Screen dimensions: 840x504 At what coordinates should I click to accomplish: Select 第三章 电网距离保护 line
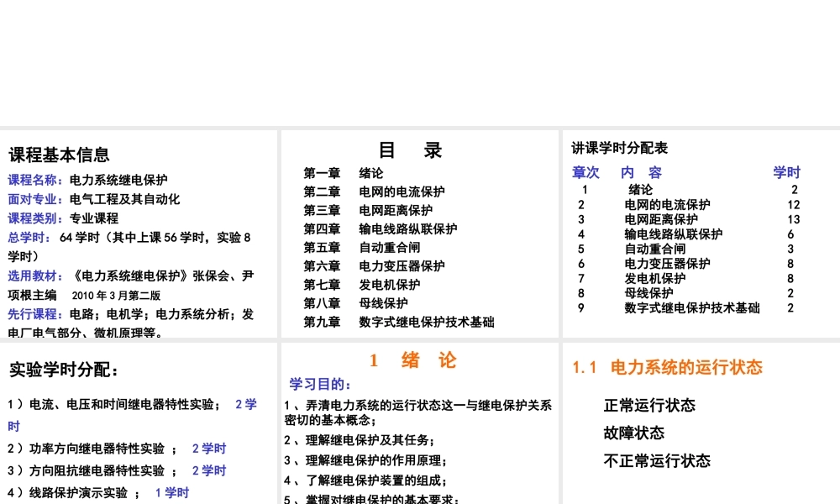click(360, 210)
